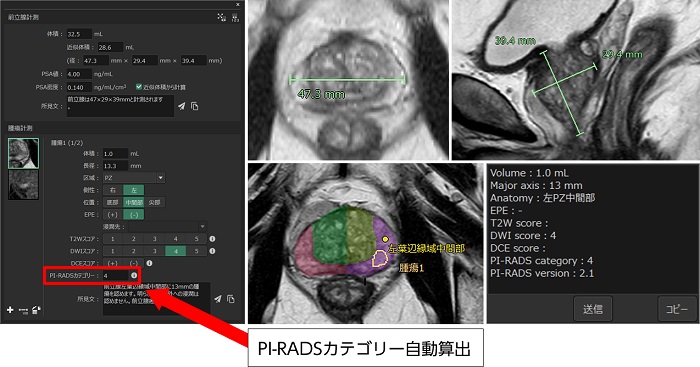This screenshot has height=367, width=700.
Task: Click the PSA密度 field showing 0.140
Action: [x=79, y=87]
